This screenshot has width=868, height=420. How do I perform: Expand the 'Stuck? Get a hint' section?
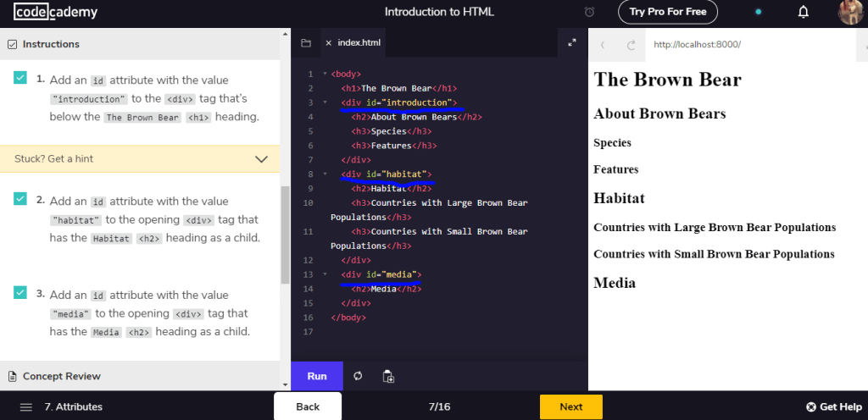[x=261, y=158]
